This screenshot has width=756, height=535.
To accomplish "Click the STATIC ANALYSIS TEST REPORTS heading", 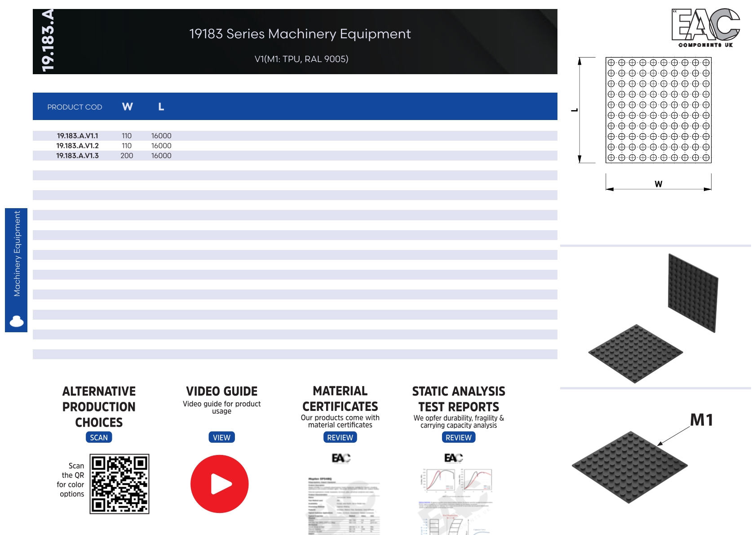I will (x=459, y=399).
